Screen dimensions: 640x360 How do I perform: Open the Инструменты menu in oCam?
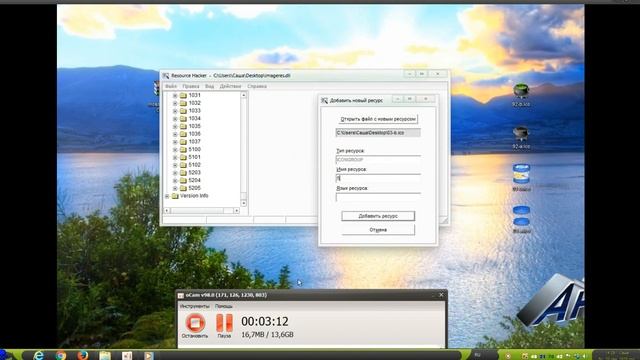coord(195,306)
